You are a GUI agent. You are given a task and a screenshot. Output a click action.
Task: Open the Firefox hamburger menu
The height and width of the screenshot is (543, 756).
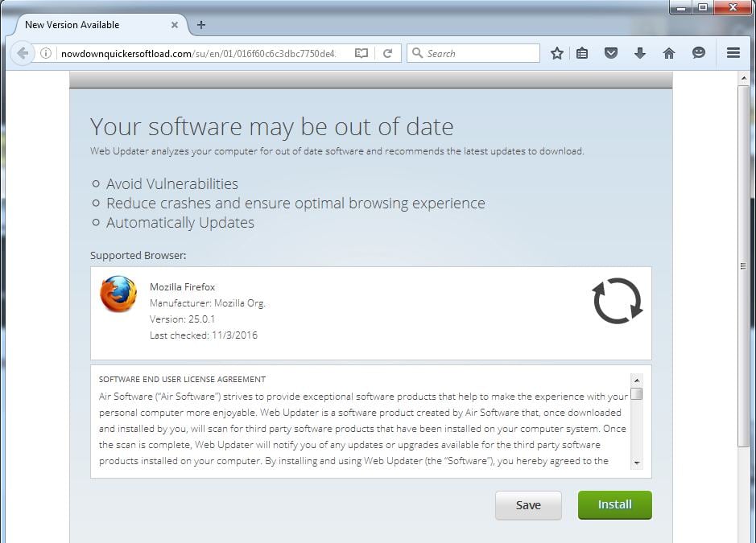pyautogui.click(x=733, y=53)
